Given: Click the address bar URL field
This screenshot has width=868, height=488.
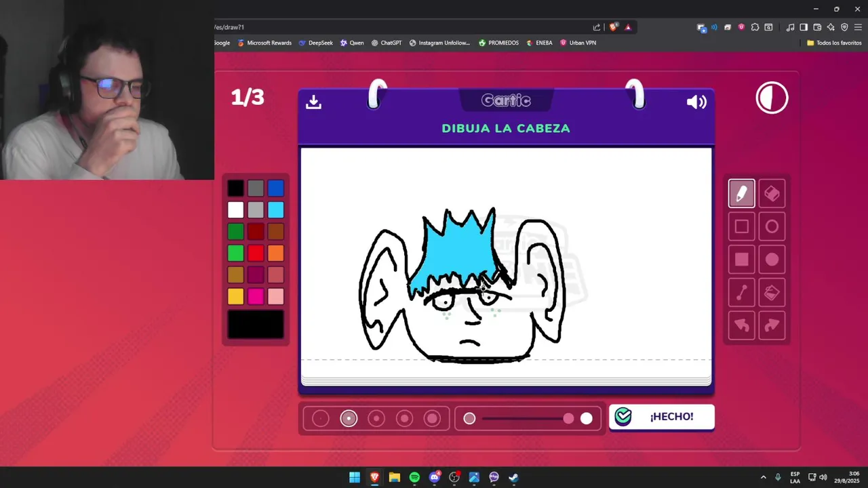Looking at the screenshot, I should (400, 27).
